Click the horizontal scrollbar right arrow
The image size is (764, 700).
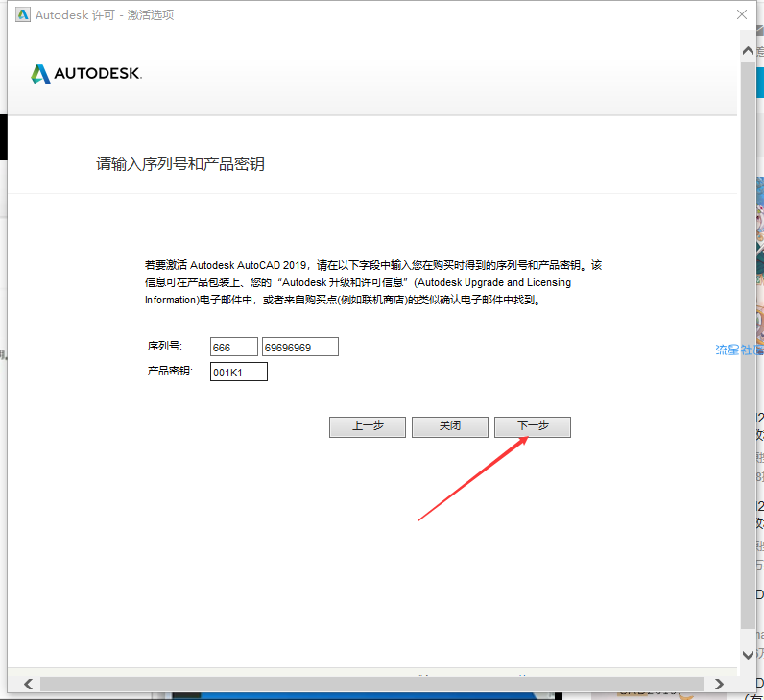point(719,684)
